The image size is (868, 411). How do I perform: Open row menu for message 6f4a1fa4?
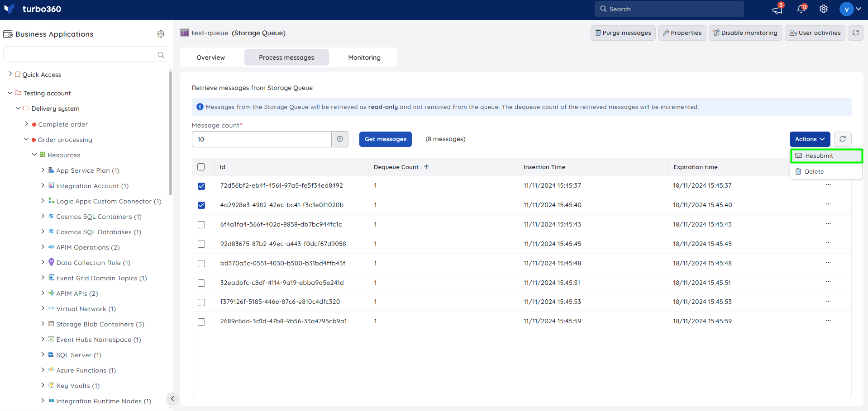click(x=828, y=224)
